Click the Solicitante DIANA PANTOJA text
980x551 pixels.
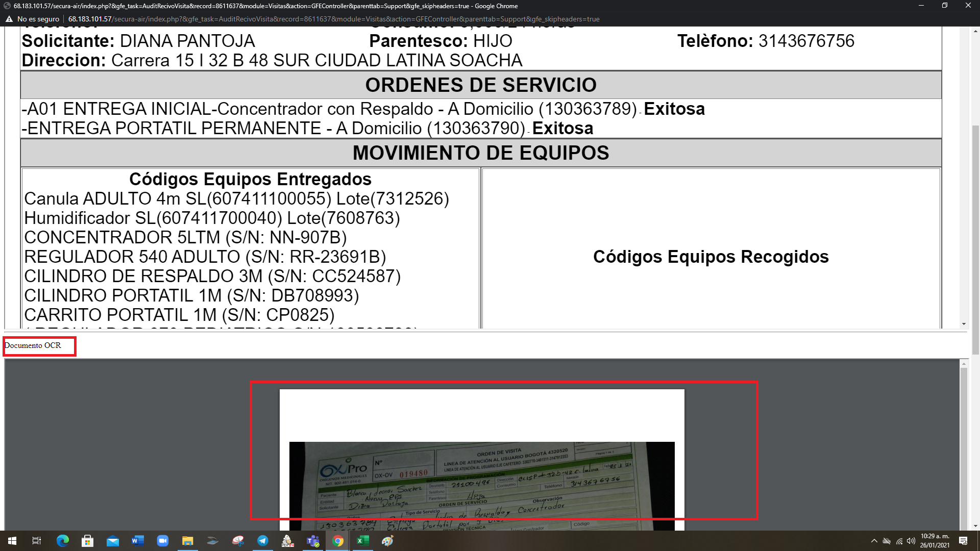[x=138, y=41]
